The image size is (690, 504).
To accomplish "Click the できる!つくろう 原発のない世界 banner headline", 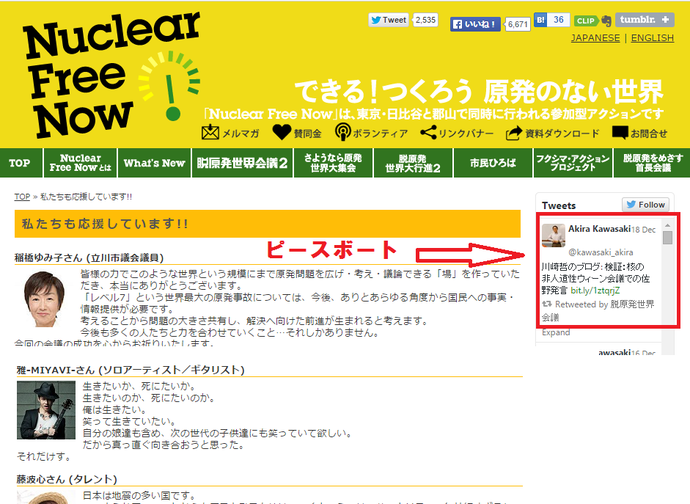I will pyautogui.click(x=478, y=92).
